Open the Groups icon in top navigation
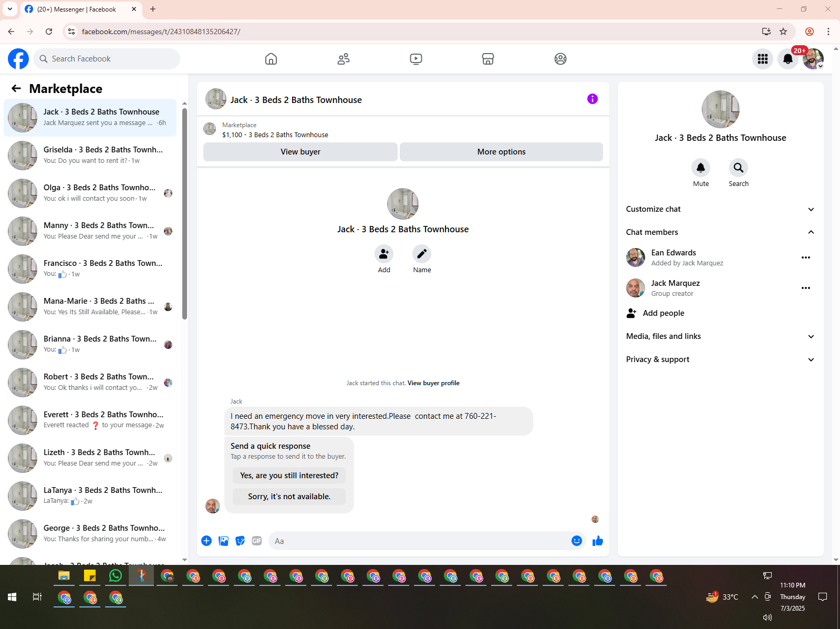The height and width of the screenshot is (629, 840). coord(561,59)
